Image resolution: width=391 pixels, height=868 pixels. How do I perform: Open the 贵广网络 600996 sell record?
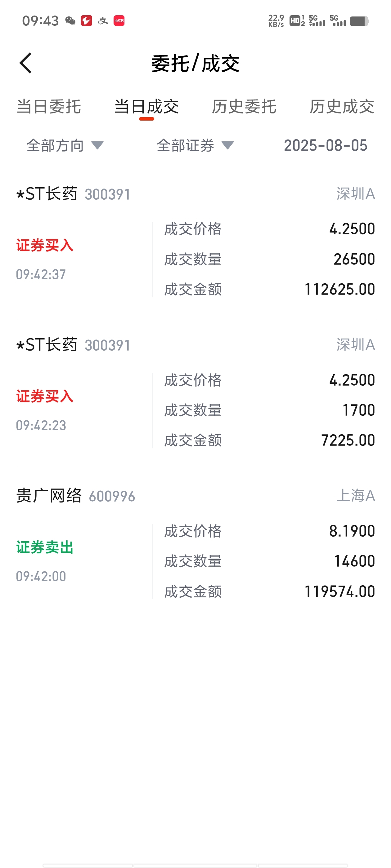[x=195, y=544]
